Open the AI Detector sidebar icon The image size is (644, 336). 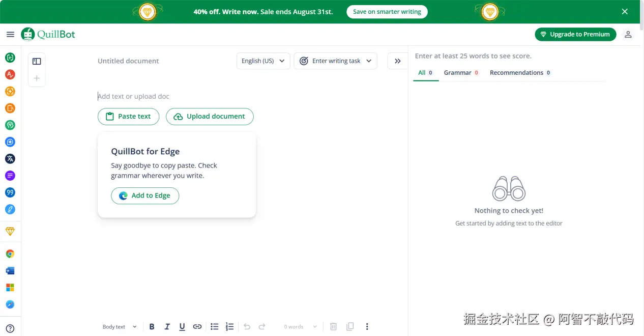pyautogui.click(x=10, y=91)
